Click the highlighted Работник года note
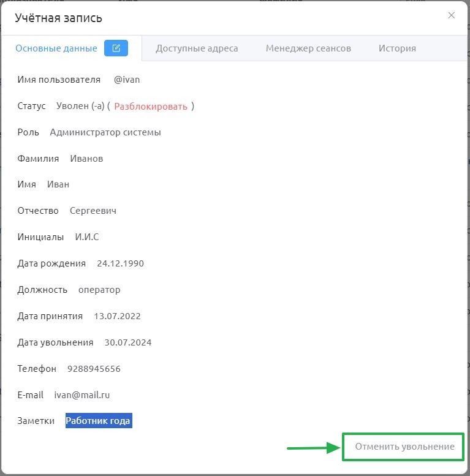Image resolution: width=470 pixels, height=476 pixels. [99, 420]
